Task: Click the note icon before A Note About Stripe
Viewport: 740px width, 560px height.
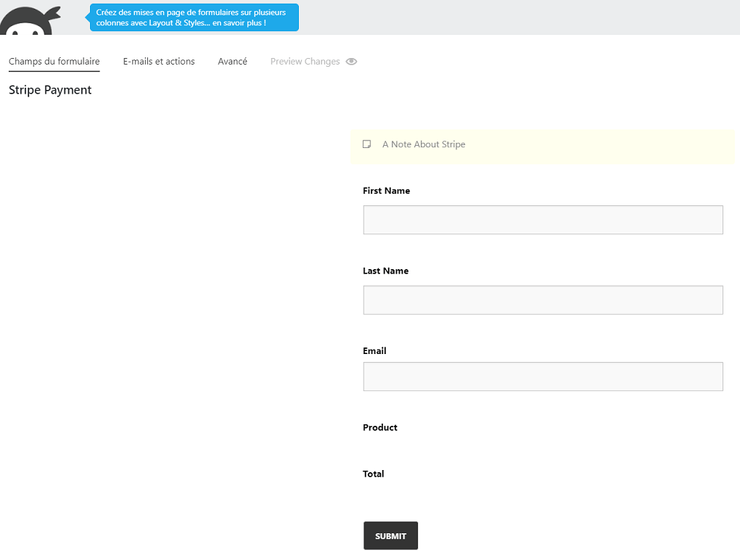Action: (366, 144)
